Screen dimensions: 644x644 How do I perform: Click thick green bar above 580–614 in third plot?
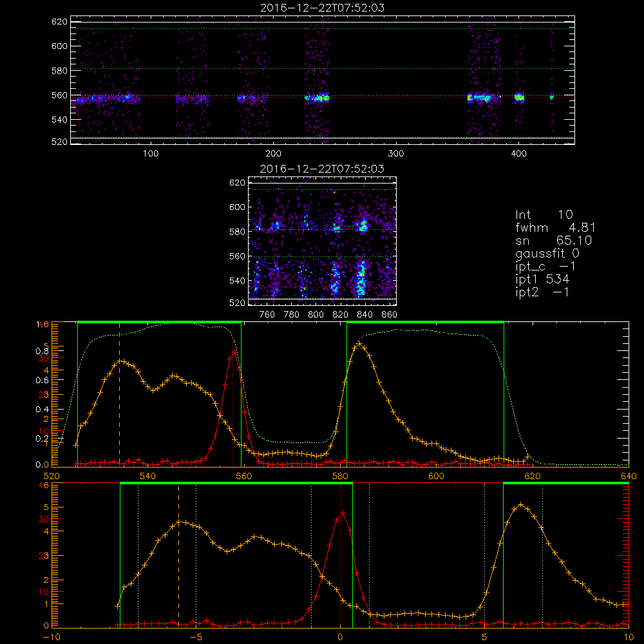[425, 322]
